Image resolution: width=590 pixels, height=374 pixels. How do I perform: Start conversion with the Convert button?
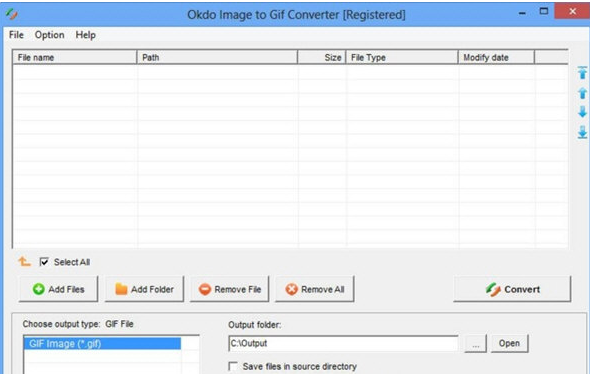(512, 289)
